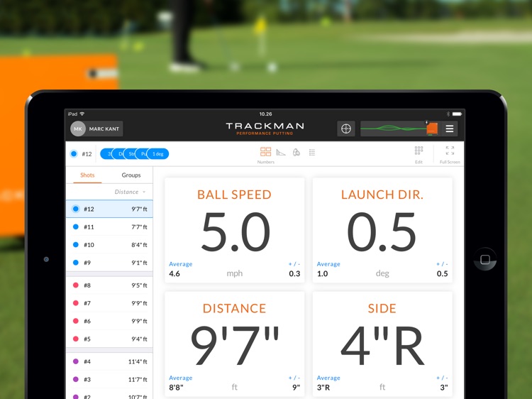Tap the orange radar unit status icon
The width and height of the screenshot is (532, 399).
(432, 129)
